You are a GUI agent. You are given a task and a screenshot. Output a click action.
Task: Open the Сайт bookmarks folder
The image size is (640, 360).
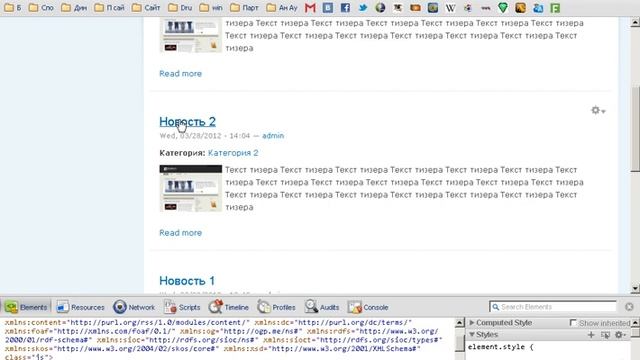click(x=146, y=8)
